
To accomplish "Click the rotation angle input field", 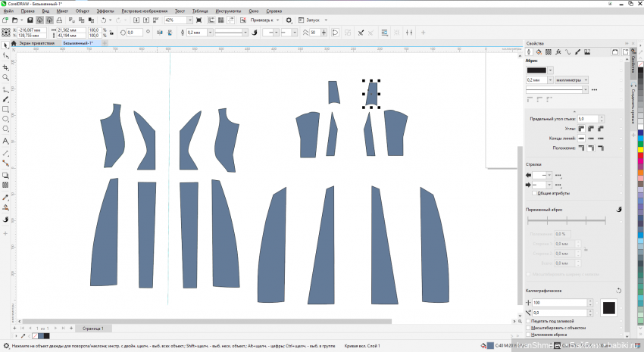I will tap(134, 33).
